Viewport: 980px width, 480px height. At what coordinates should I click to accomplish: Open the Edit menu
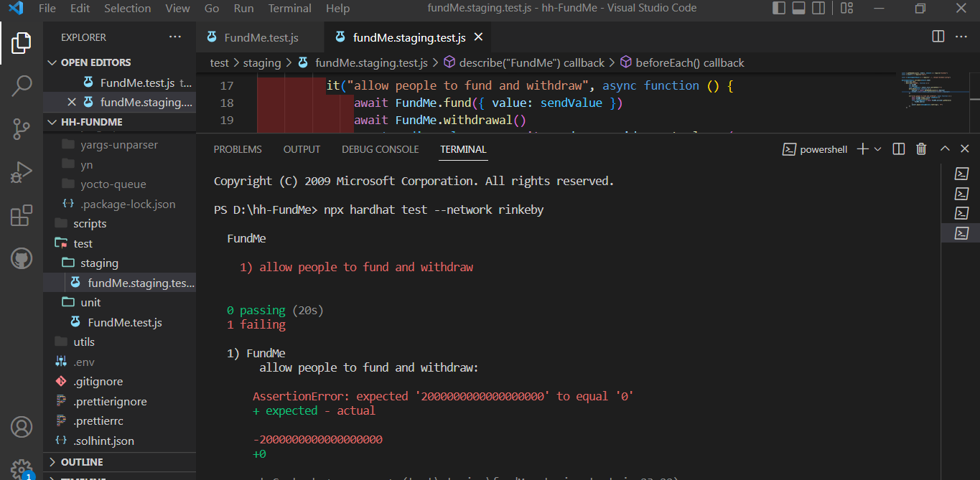pos(80,9)
